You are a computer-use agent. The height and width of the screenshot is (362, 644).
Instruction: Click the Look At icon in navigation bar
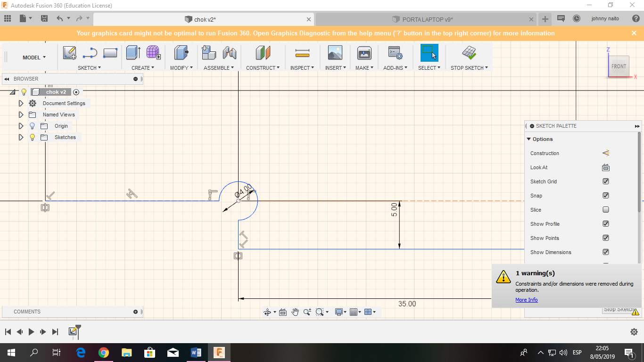(283, 312)
